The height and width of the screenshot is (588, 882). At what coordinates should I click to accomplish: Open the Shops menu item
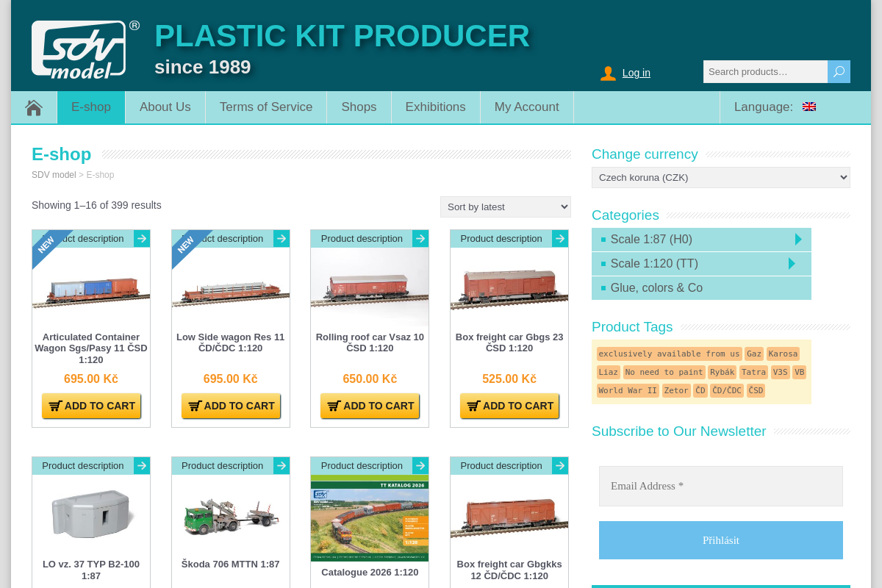coord(359,107)
